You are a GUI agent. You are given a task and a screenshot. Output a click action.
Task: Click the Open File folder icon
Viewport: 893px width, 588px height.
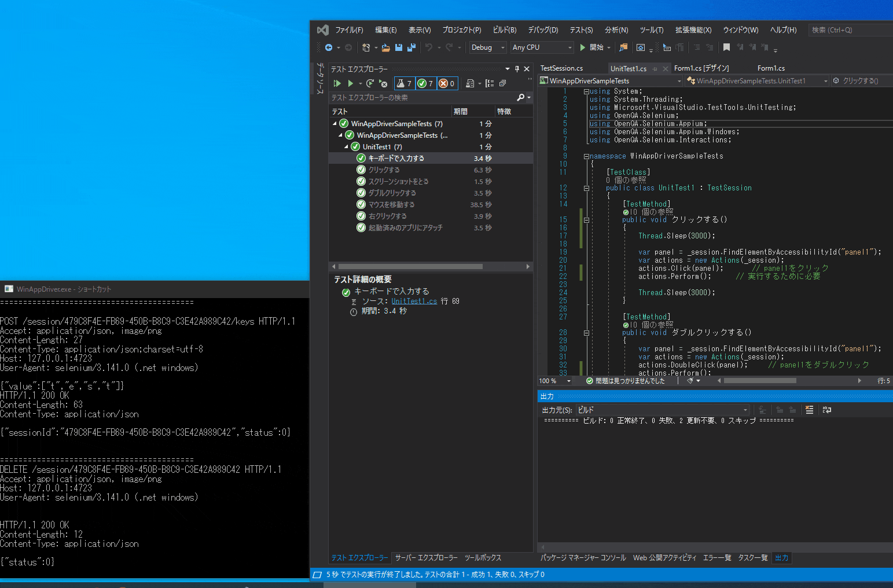[385, 47]
